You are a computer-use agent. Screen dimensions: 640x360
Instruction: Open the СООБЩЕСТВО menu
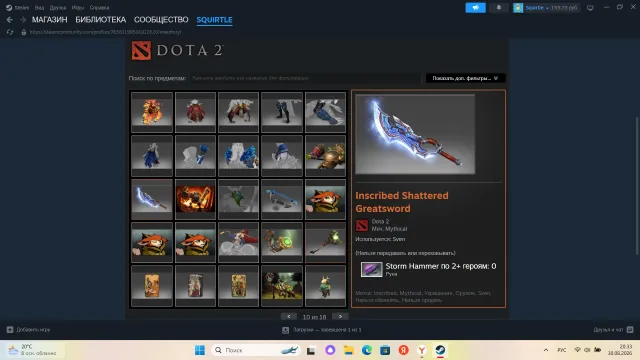coord(161,20)
